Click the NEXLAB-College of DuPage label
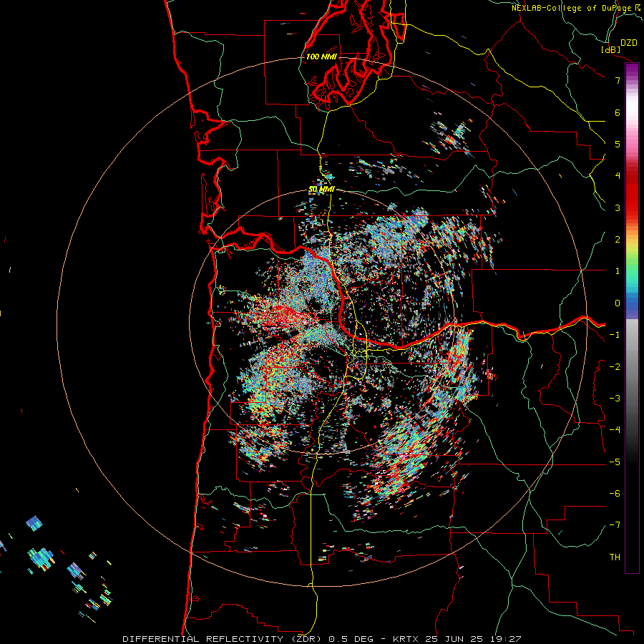Image resolution: width=644 pixels, height=644 pixels. 575,8
